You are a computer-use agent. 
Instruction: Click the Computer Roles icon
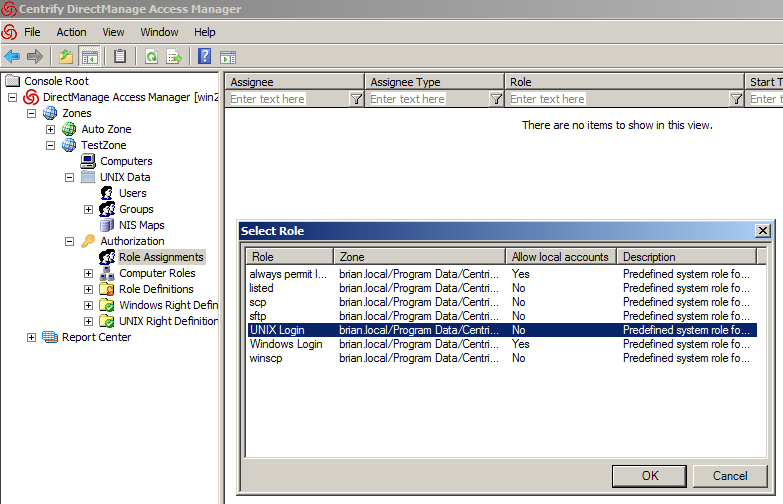coord(107,273)
